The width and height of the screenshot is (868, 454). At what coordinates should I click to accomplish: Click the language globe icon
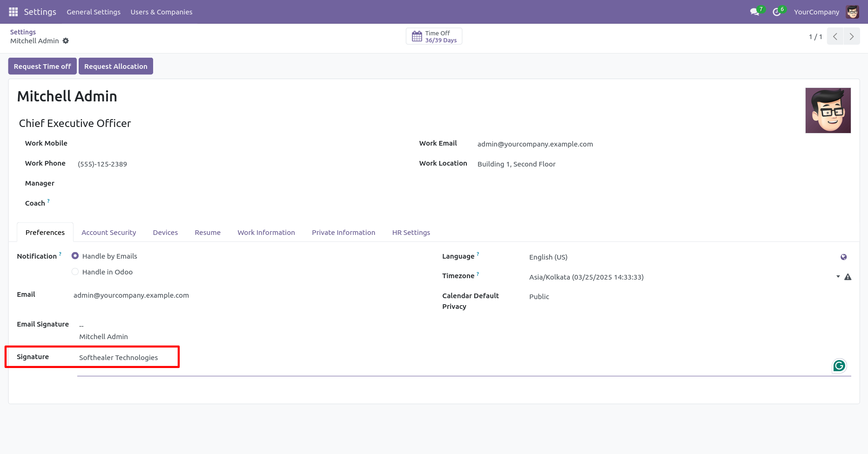843,257
